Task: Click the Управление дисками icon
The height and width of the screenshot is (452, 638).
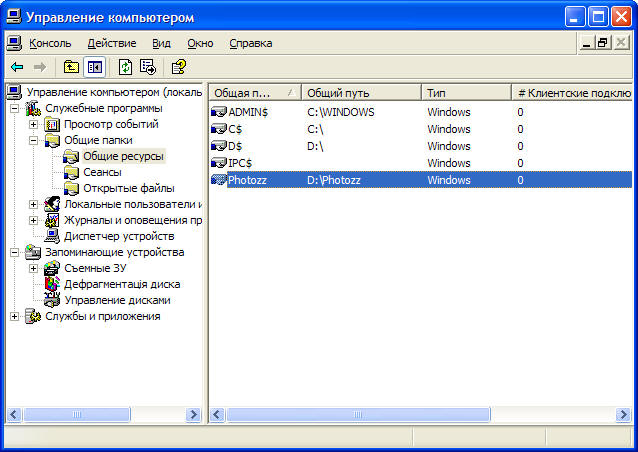Action: (x=52, y=300)
